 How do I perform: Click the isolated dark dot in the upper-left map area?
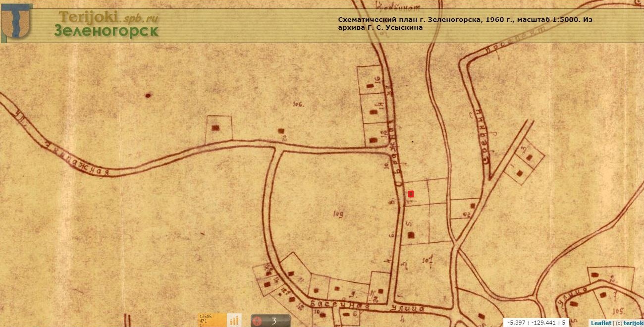[148, 95]
